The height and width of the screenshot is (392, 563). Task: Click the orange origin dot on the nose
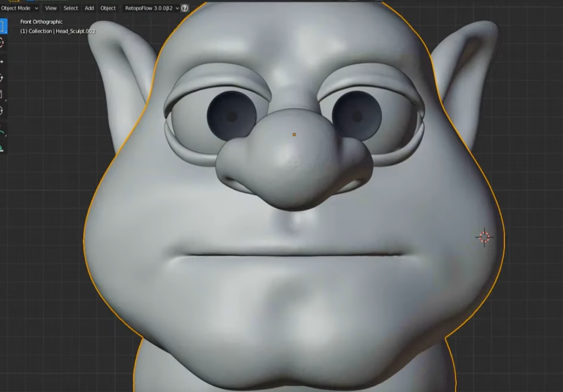tap(294, 134)
